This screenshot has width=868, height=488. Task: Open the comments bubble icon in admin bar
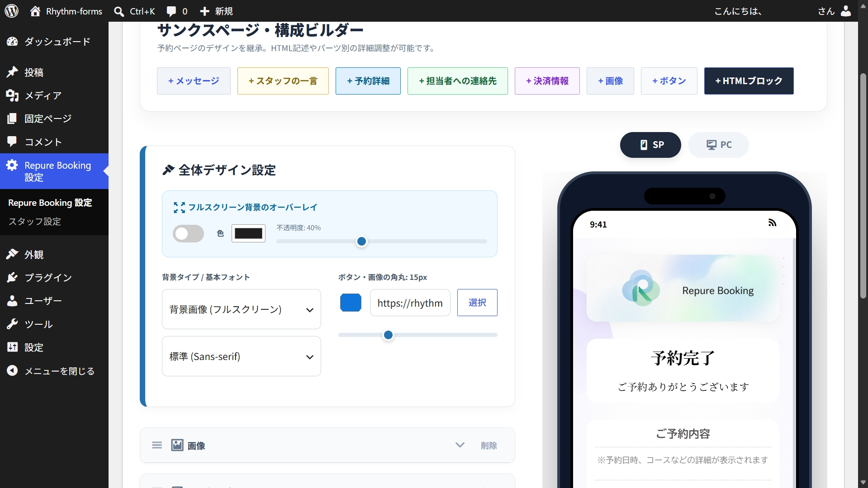coord(171,11)
